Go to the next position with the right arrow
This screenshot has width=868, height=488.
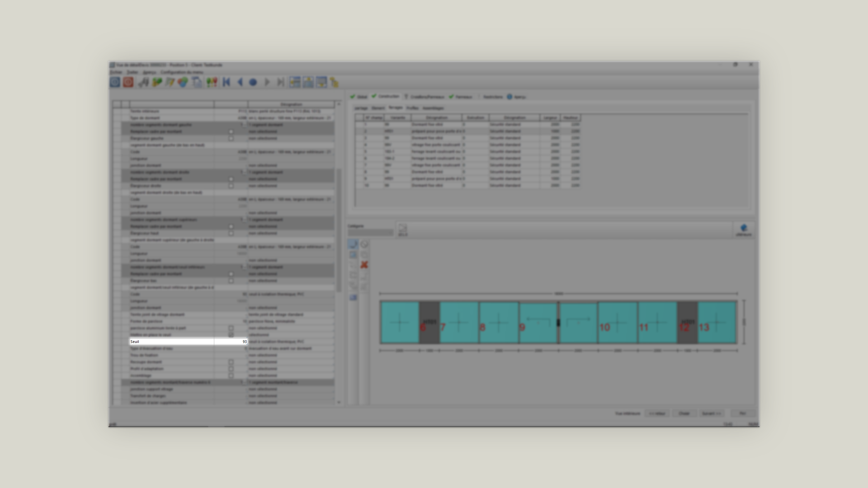click(x=267, y=82)
